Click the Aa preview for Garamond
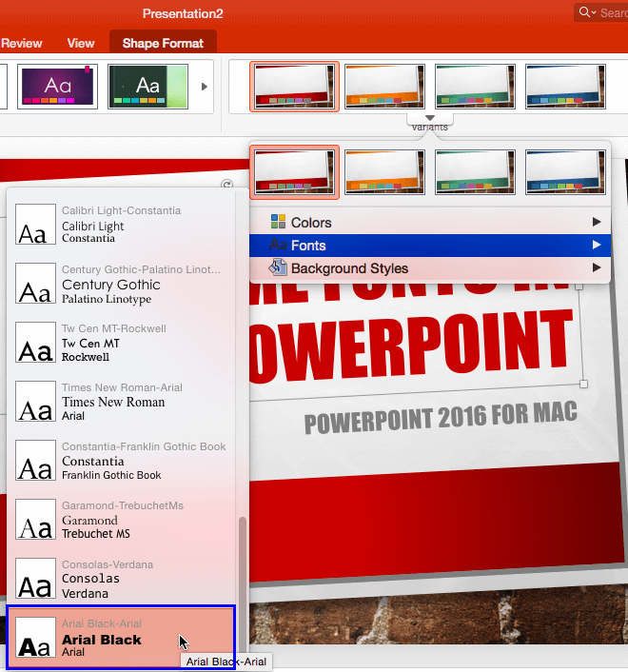The height and width of the screenshot is (672, 628). tap(35, 520)
